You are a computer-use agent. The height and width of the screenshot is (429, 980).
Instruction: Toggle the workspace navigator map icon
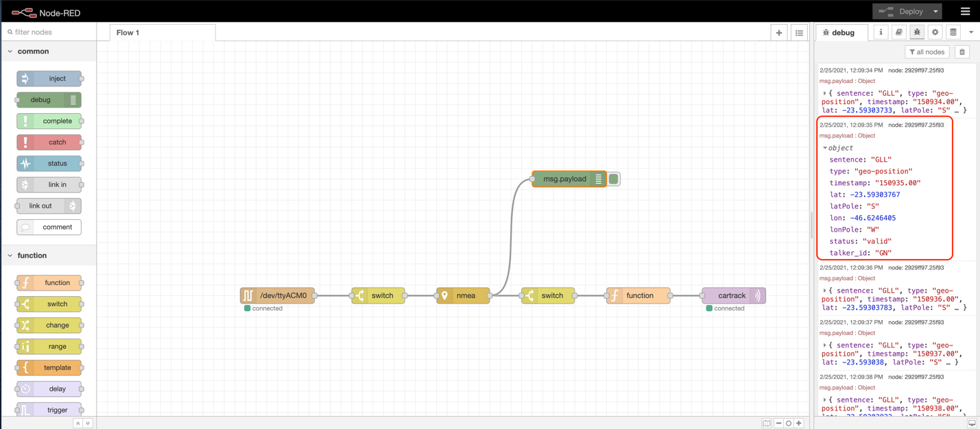[x=767, y=424]
